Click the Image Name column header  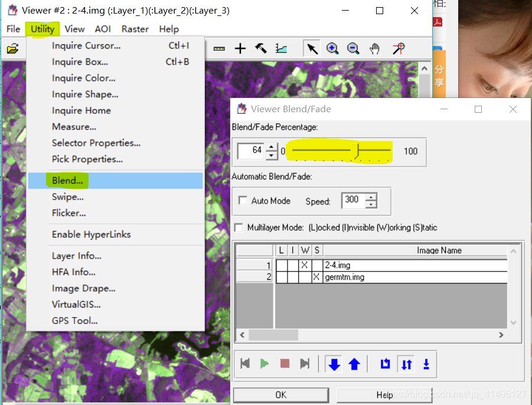415,250
